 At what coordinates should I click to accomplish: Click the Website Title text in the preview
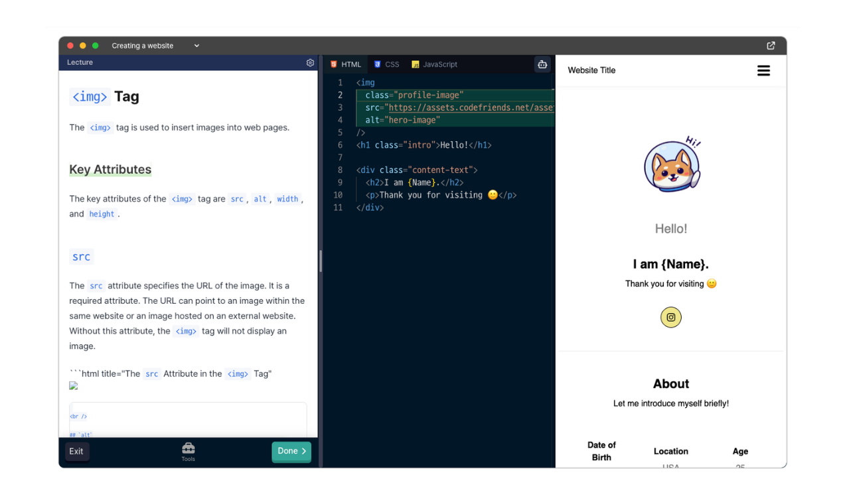coord(591,70)
